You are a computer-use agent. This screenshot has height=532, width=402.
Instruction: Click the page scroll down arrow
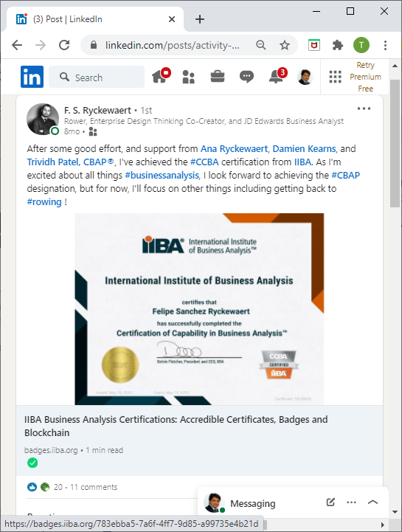tap(395, 512)
